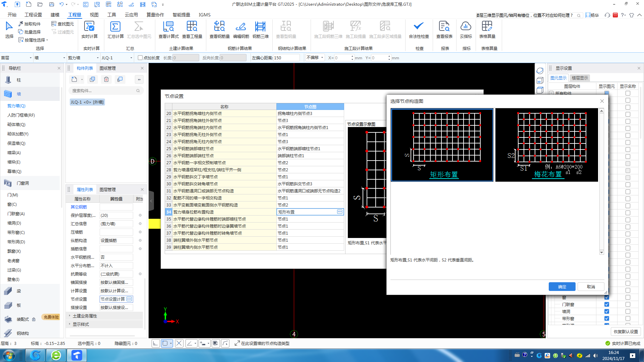Click 查找图元 tool
Screen dimensions: 644x362
[x=63, y=24]
